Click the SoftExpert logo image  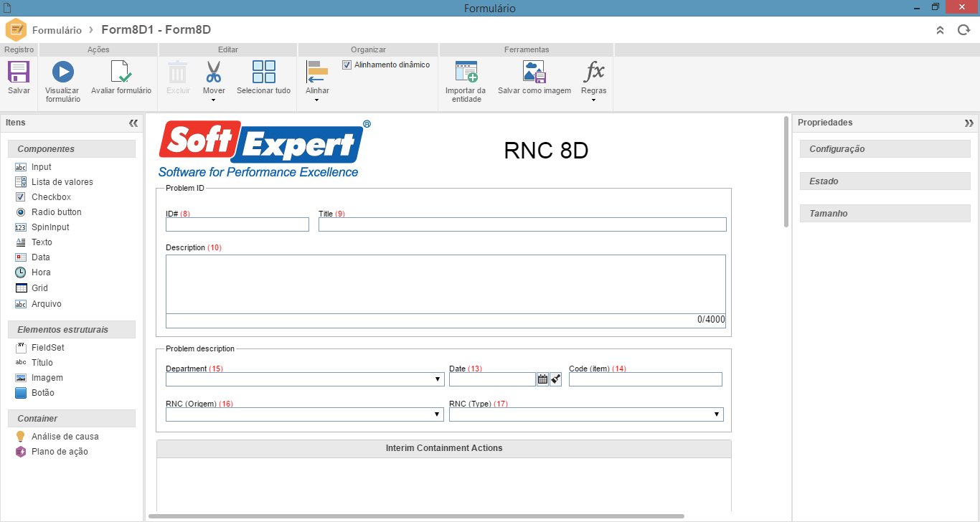265,148
